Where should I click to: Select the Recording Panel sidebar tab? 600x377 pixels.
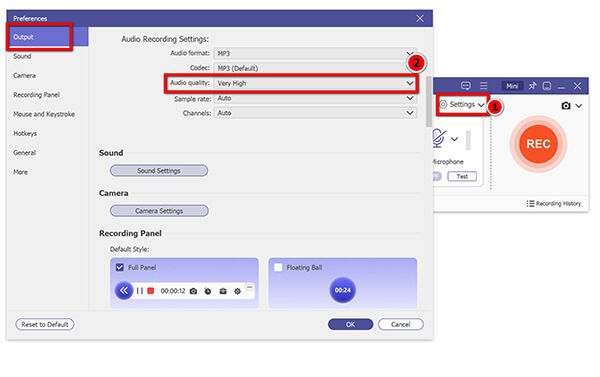[x=36, y=95]
